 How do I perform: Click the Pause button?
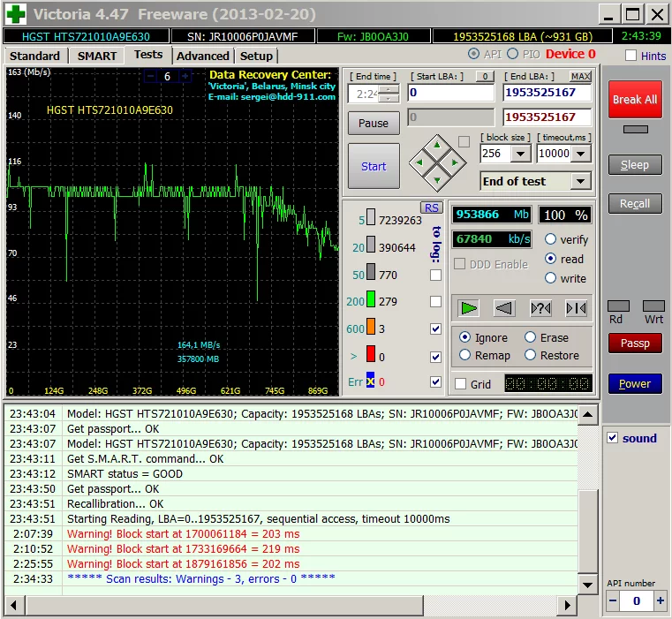[x=374, y=124]
